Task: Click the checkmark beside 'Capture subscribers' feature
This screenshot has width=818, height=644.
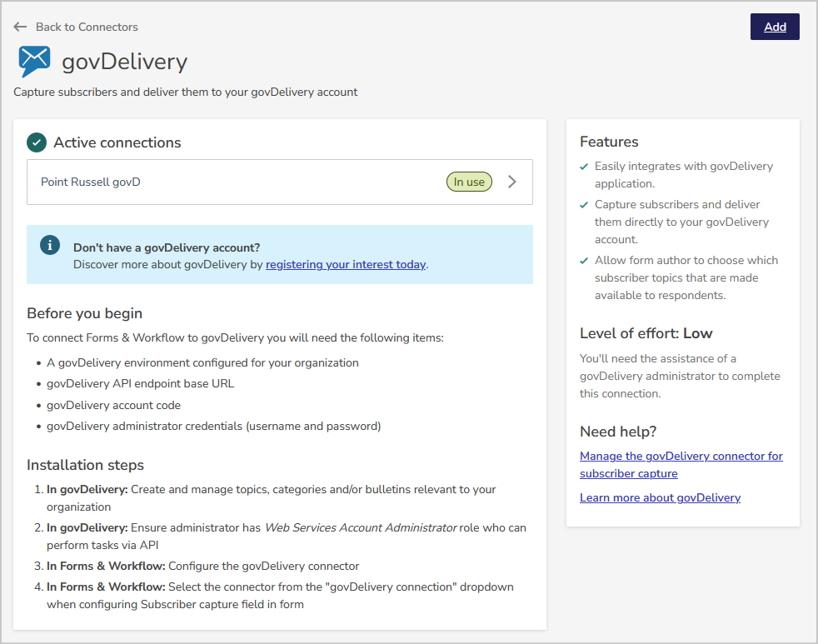Action: tap(583, 204)
